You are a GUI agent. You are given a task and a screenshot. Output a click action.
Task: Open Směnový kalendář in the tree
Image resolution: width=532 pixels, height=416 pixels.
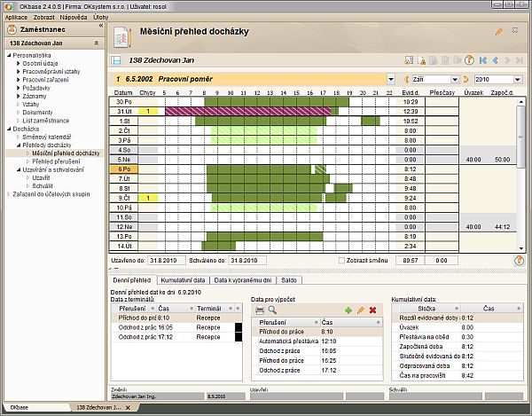[47, 137]
